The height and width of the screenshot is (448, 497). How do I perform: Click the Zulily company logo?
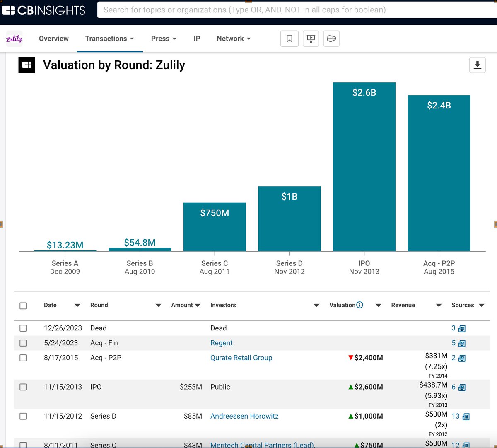click(14, 39)
